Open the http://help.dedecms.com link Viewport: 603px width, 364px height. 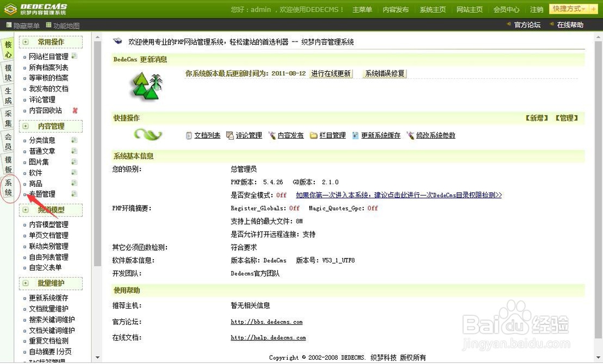pos(268,337)
